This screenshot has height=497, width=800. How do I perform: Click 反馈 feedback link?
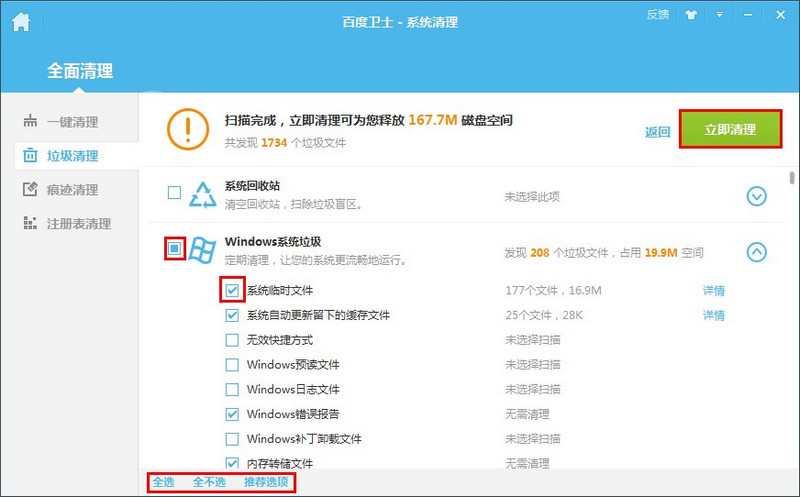(657, 14)
